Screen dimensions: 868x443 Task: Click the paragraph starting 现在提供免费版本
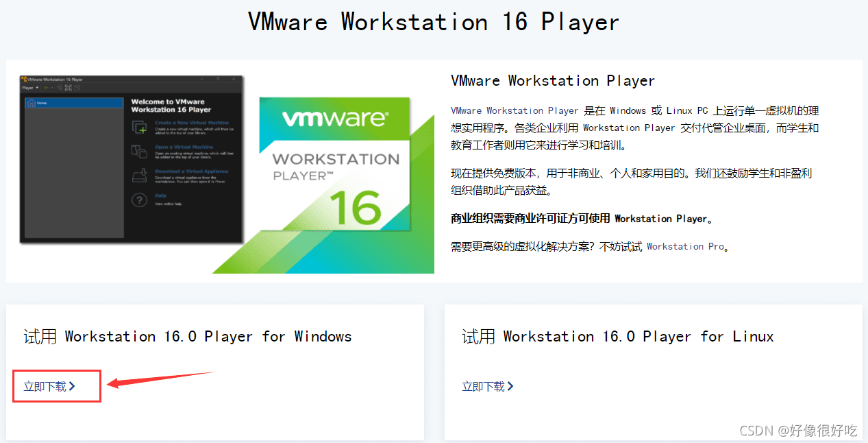point(632,182)
